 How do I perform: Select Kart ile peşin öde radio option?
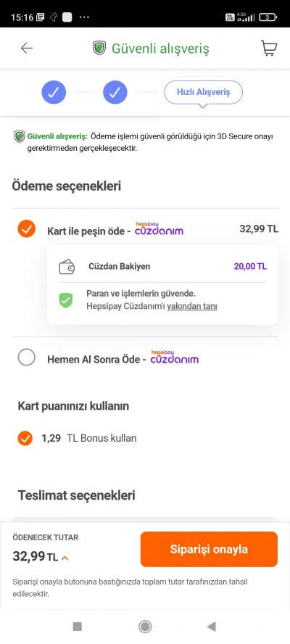pos(27,228)
